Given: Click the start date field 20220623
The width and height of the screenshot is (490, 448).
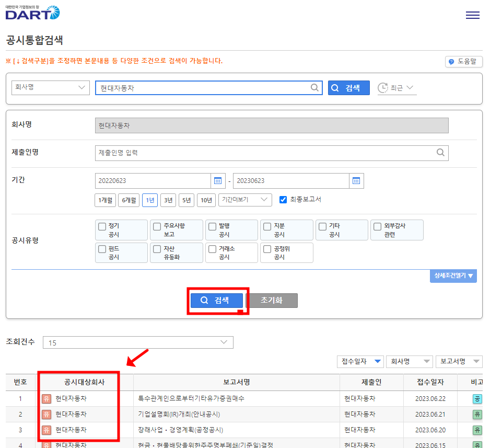Looking at the screenshot, I should [x=153, y=181].
